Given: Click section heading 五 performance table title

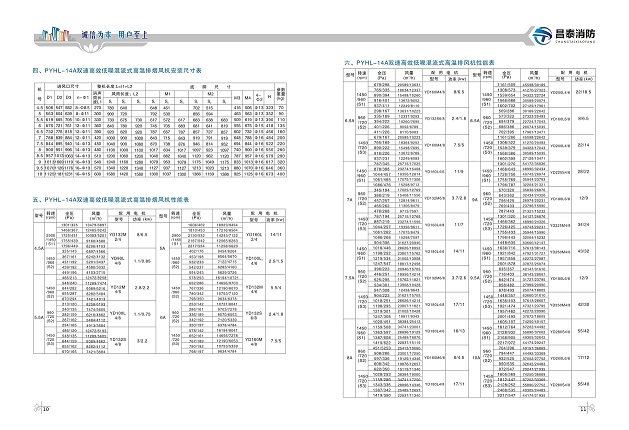Looking at the screenshot, I should coord(111,199).
